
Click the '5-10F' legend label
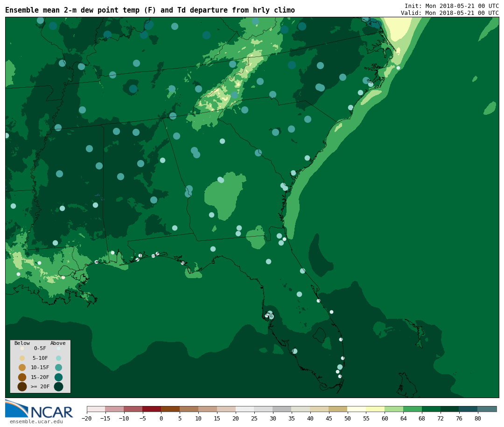point(40,358)
